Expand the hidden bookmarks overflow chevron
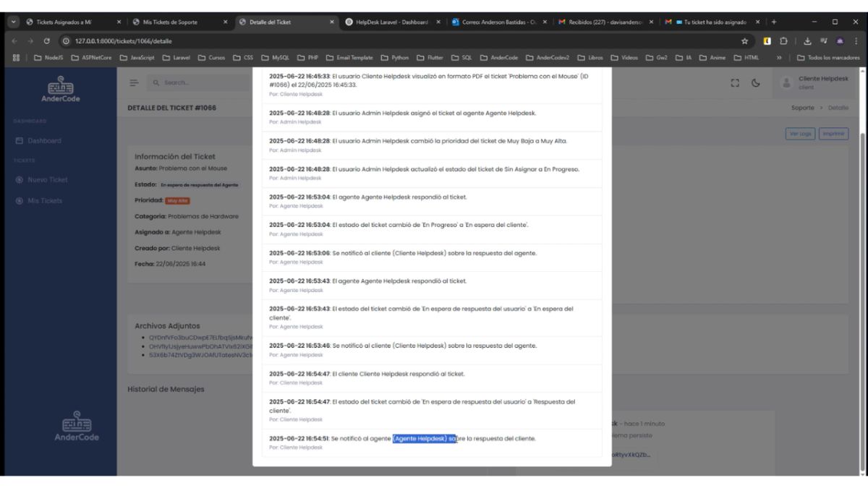The height and width of the screenshot is (488, 868). tap(779, 58)
